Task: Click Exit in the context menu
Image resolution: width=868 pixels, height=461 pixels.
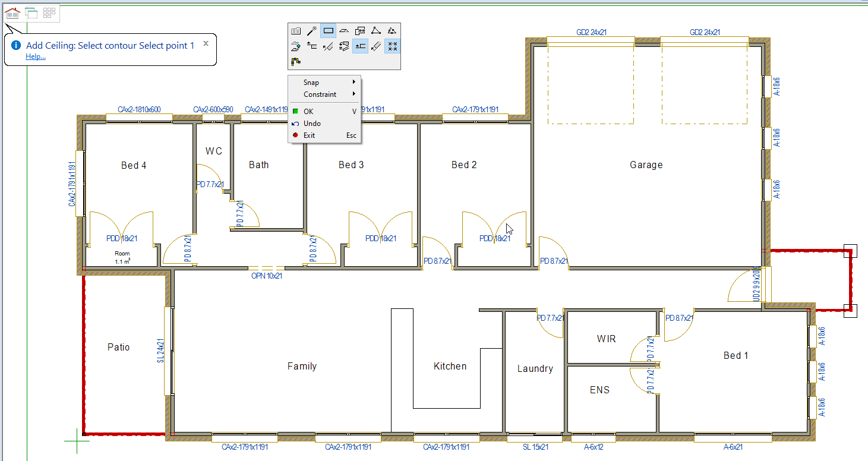Action: click(309, 135)
